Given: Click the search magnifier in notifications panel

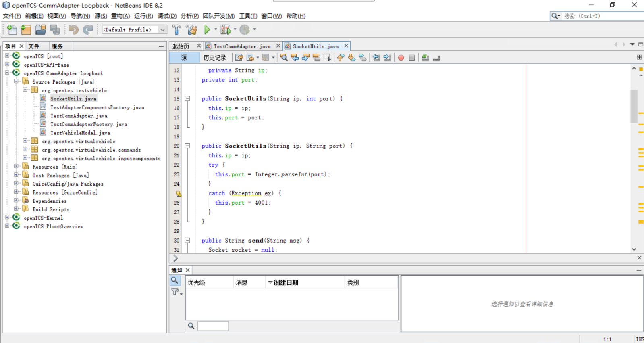Looking at the screenshot, I should pyautogui.click(x=175, y=280).
